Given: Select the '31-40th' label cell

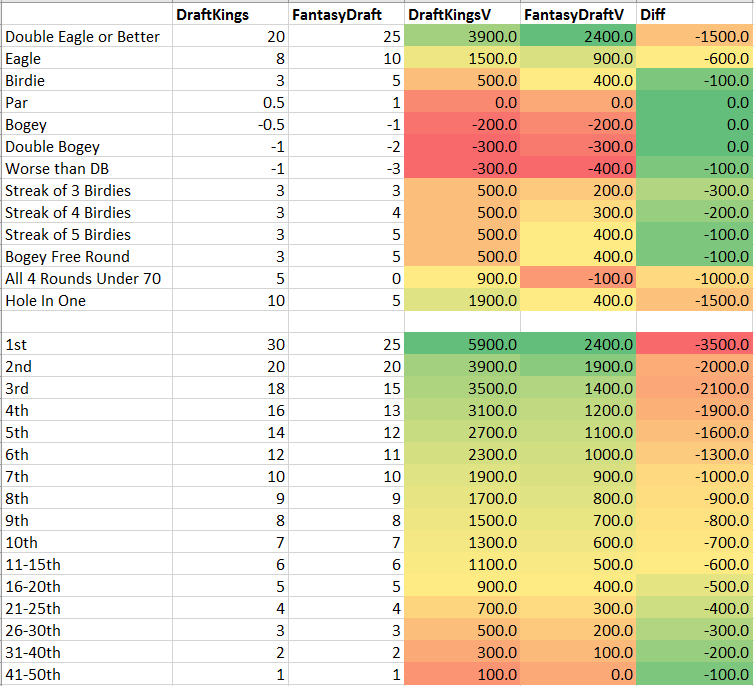Looking at the screenshot, I should pyautogui.click(x=87, y=653).
